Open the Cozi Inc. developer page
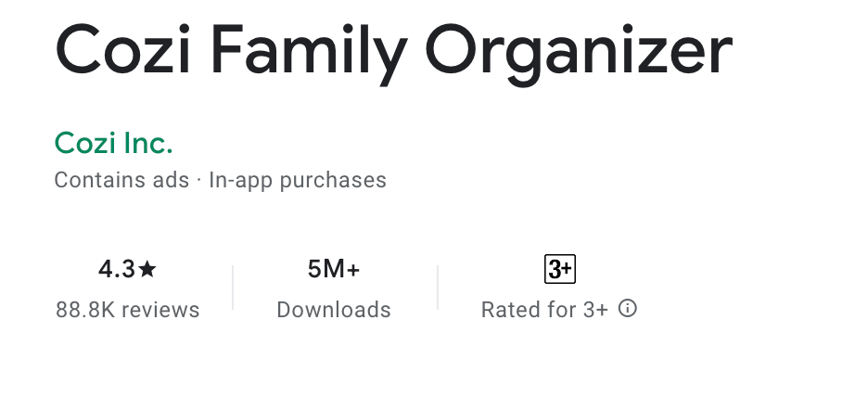This screenshot has width=868, height=397. click(x=113, y=143)
